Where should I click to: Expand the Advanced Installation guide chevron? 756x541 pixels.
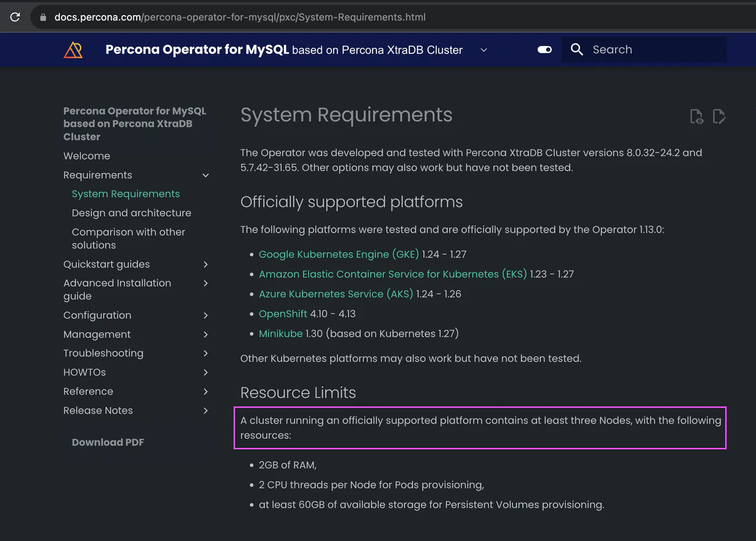pos(205,283)
